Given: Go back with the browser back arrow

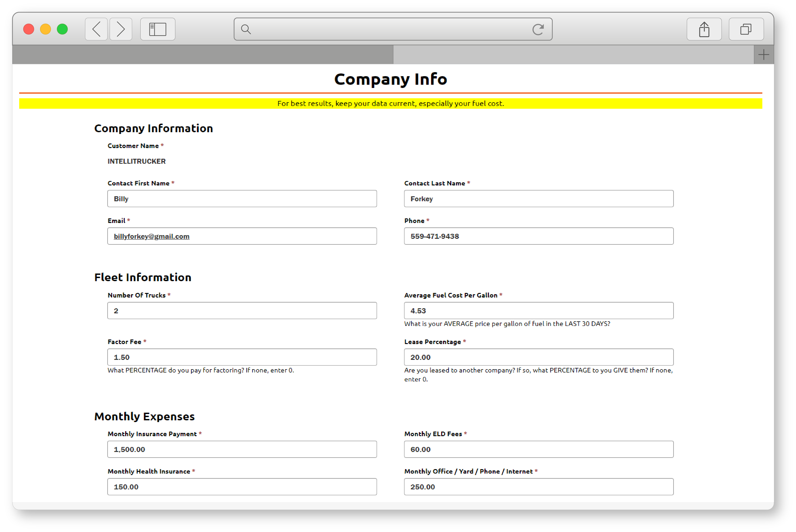Looking at the screenshot, I should point(96,29).
